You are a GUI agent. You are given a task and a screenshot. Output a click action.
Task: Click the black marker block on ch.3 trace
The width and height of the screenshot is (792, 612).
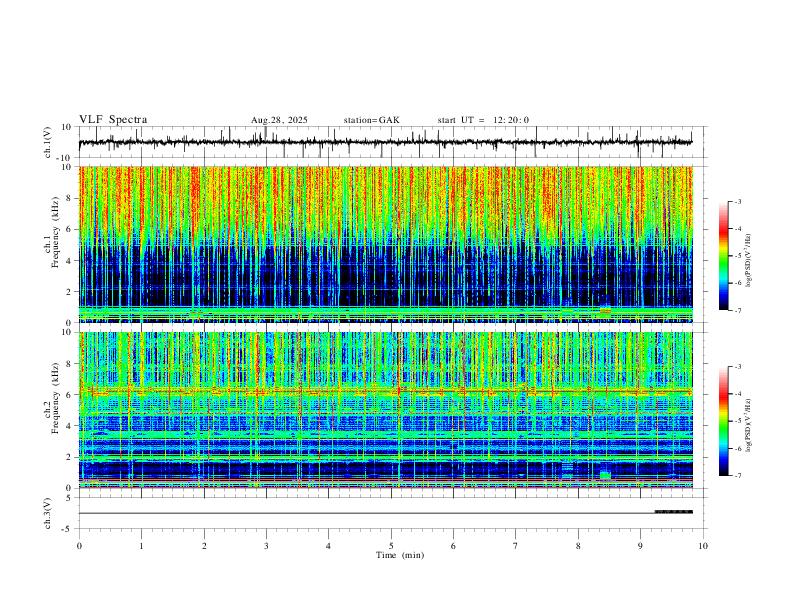point(674,512)
